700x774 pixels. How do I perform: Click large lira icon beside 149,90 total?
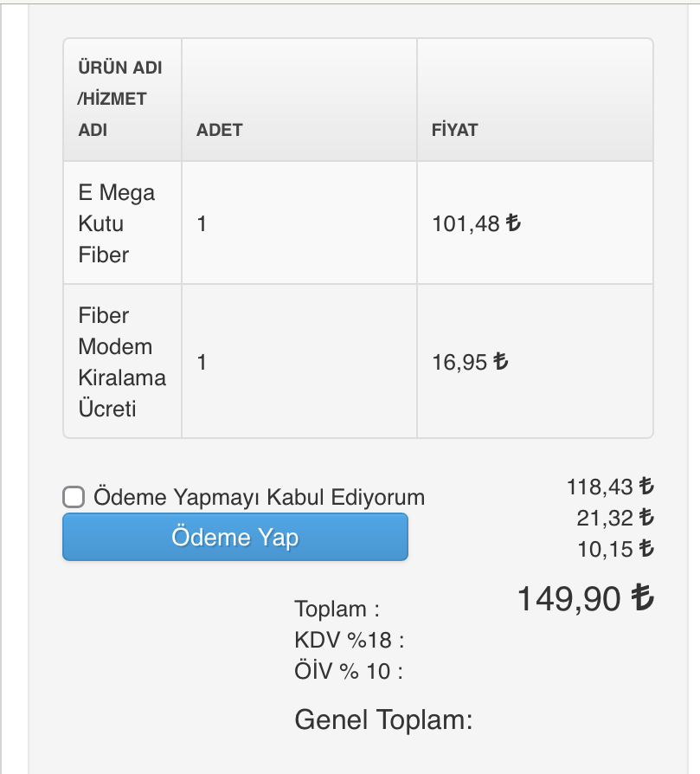pyautogui.click(x=643, y=597)
